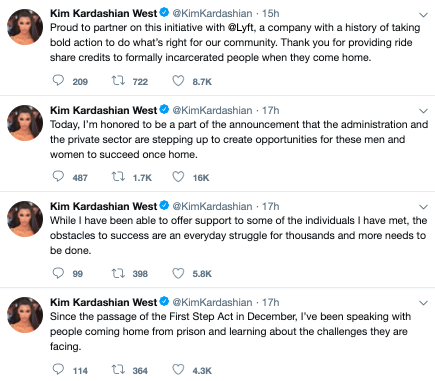Like the tweet with 8.7K likes
This screenshot has width=435, height=381.
coord(178,81)
